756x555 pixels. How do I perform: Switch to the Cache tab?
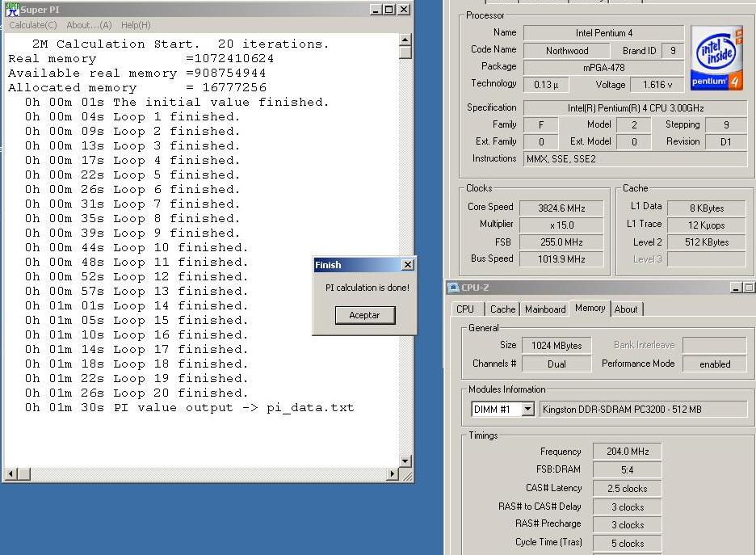(x=502, y=309)
